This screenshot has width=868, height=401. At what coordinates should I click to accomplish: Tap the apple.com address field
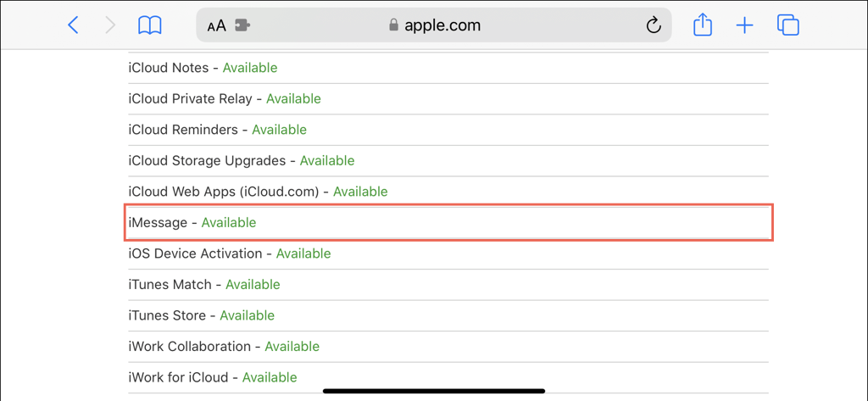point(434,25)
